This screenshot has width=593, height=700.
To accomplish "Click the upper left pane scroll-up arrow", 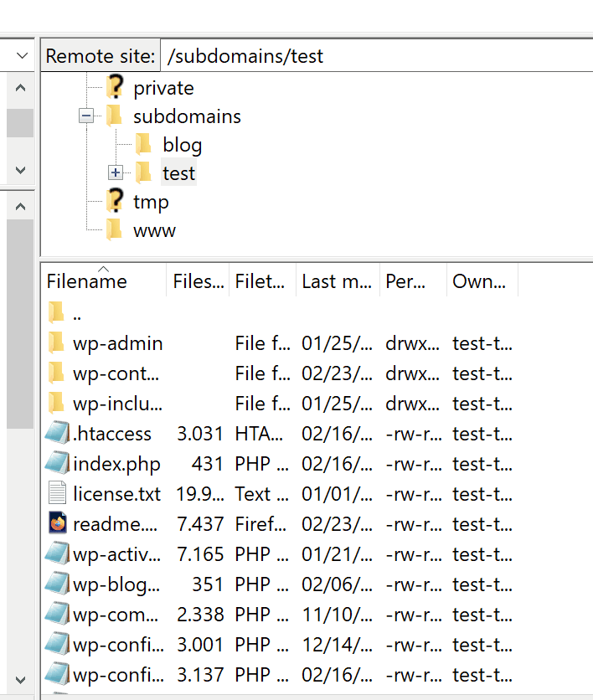I will pyautogui.click(x=20, y=88).
